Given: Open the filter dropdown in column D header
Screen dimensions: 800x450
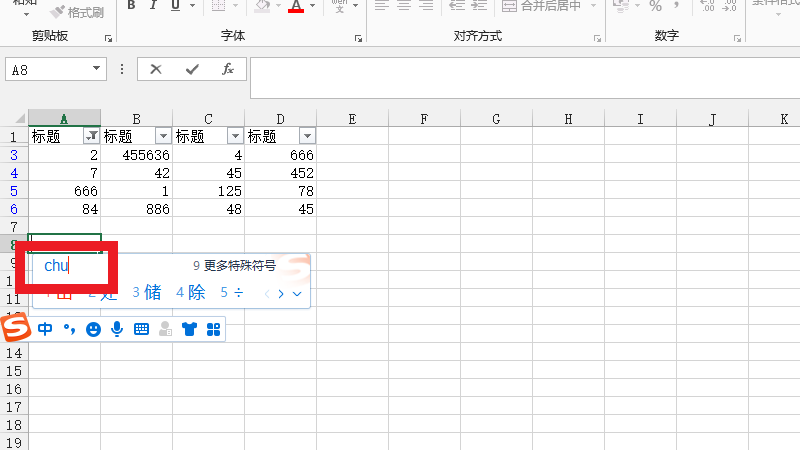Looking at the screenshot, I should coord(307,136).
